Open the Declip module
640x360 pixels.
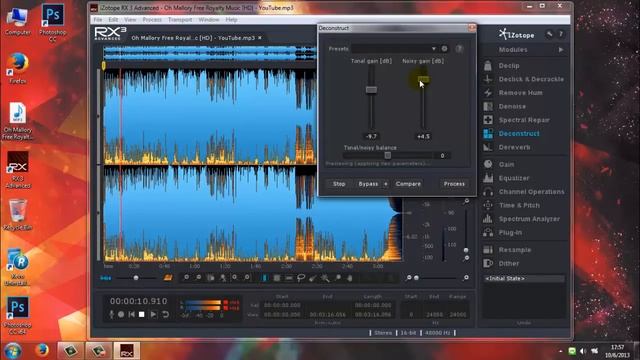tap(524, 66)
